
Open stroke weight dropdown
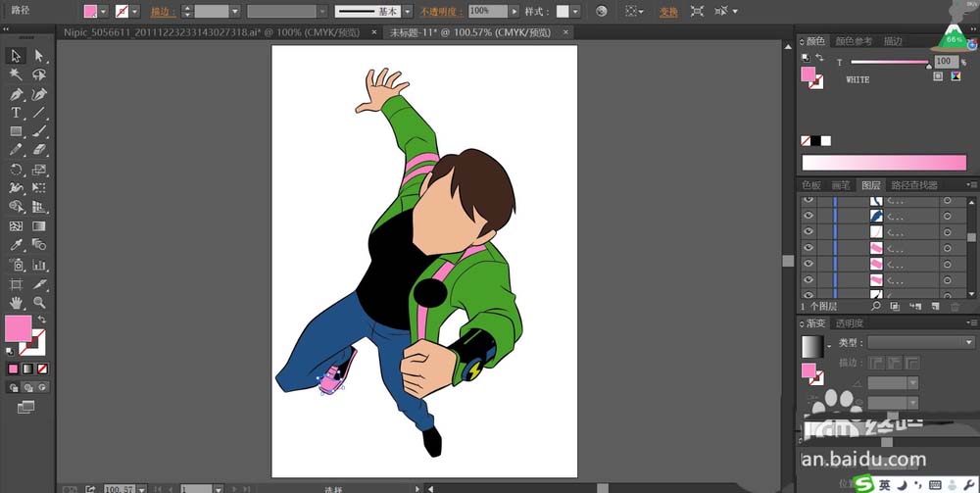[x=235, y=11]
